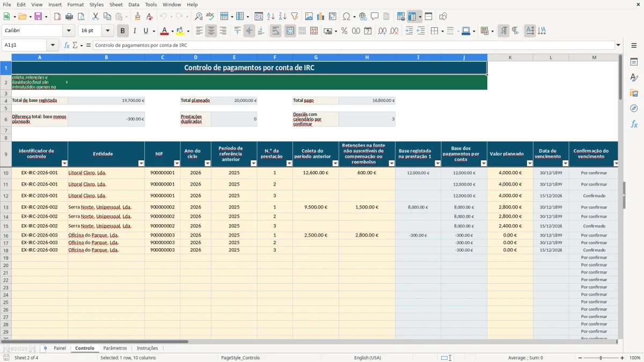Click the row 13 header
The height and width of the screenshot is (362, 644).
(x=6, y=207)
